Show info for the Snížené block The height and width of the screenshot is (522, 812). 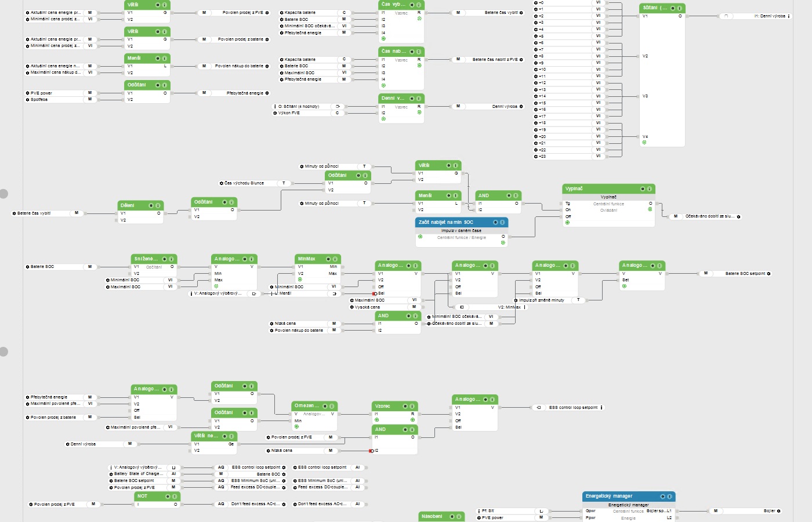click(x=172, y=259)
